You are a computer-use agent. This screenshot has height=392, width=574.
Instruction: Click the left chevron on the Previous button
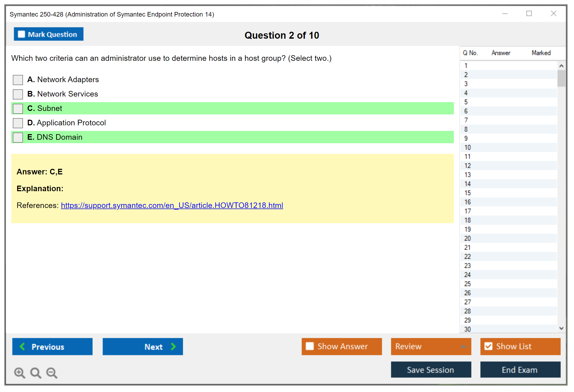(x=22, y=346)
